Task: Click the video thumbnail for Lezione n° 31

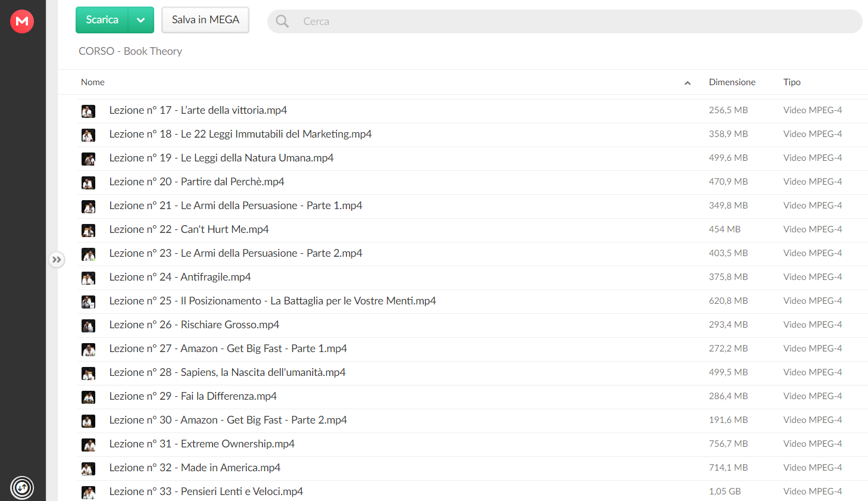Action: point(88,444)
